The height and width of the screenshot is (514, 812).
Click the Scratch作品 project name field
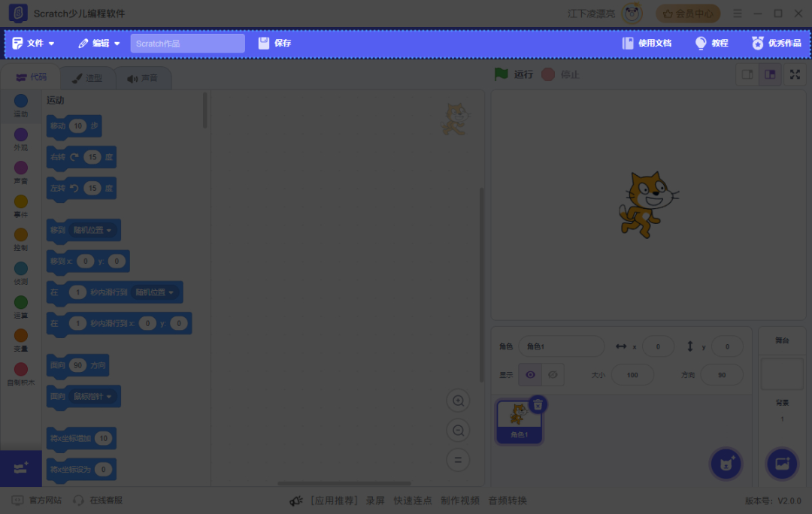point(187,44)
